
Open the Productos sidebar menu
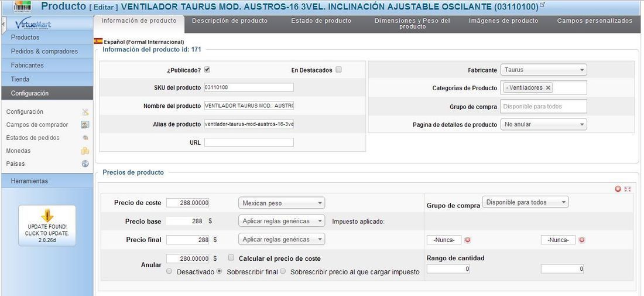click(x=47, y=38)
